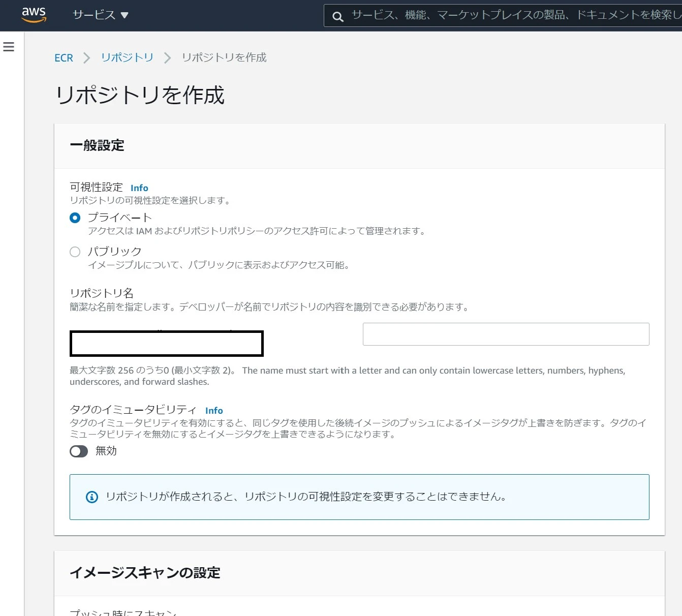Click the 一般設定 section heading
The image size is (682, 616).
pos(97,145)
